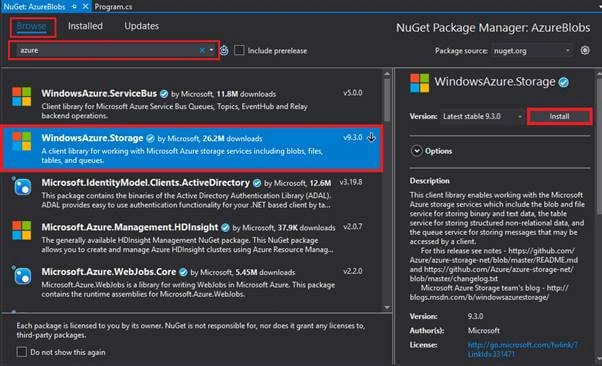Image resolution: width=602 pixels, height=366 pixels.
Task: Click the WindowsAzure.Storage logo in the details panel
Action: (419, 83)
